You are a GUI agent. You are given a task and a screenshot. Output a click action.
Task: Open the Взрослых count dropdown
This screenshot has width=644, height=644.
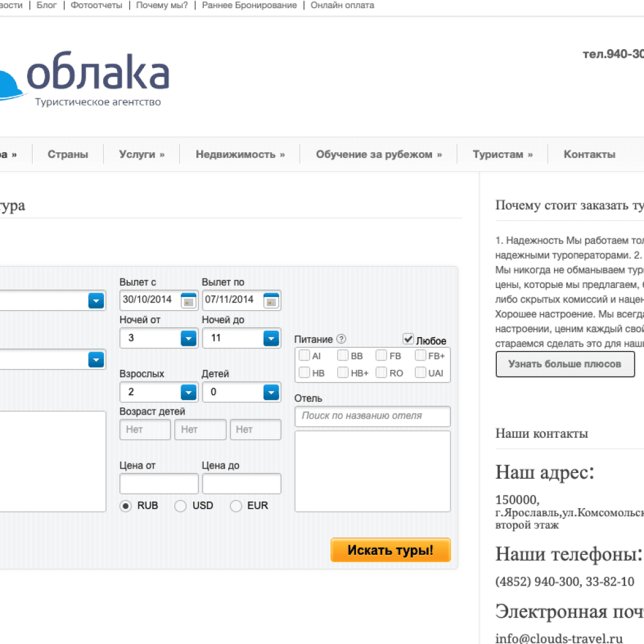point(189,392)
